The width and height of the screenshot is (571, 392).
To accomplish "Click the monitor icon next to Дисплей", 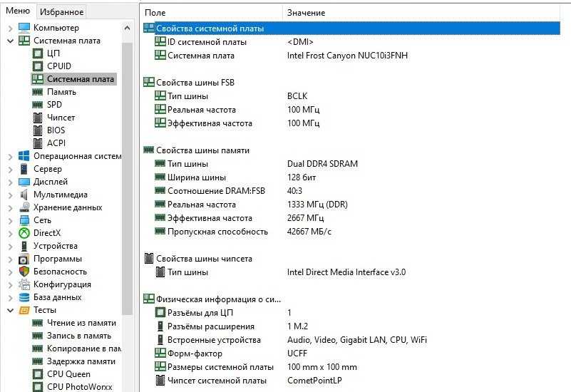I will tap(24, 182).
